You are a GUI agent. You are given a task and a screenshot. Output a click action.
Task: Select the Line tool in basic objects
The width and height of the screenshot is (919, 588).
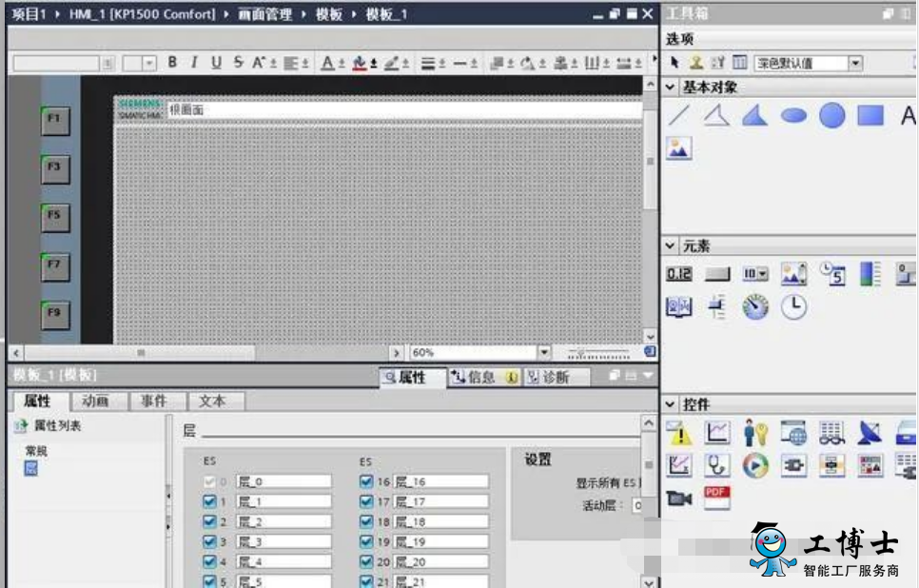coord(678,115)
